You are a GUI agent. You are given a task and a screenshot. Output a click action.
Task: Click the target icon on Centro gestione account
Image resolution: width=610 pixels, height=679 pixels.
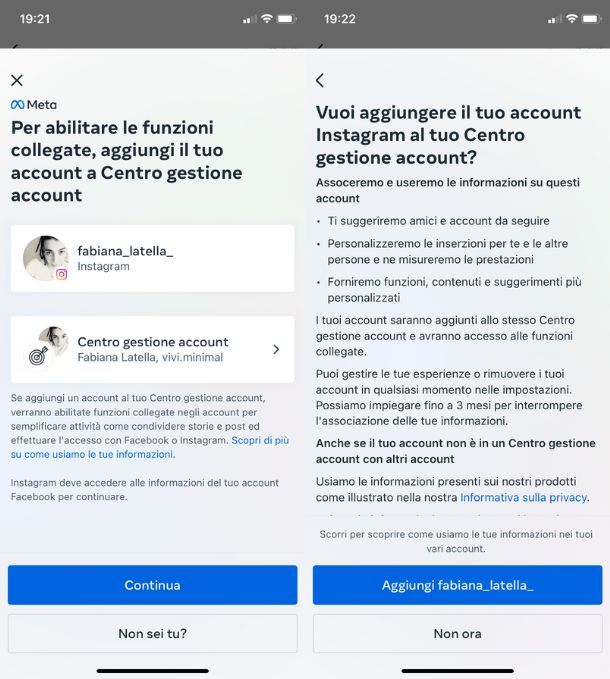pyautogui.click(x=38, y=356)
